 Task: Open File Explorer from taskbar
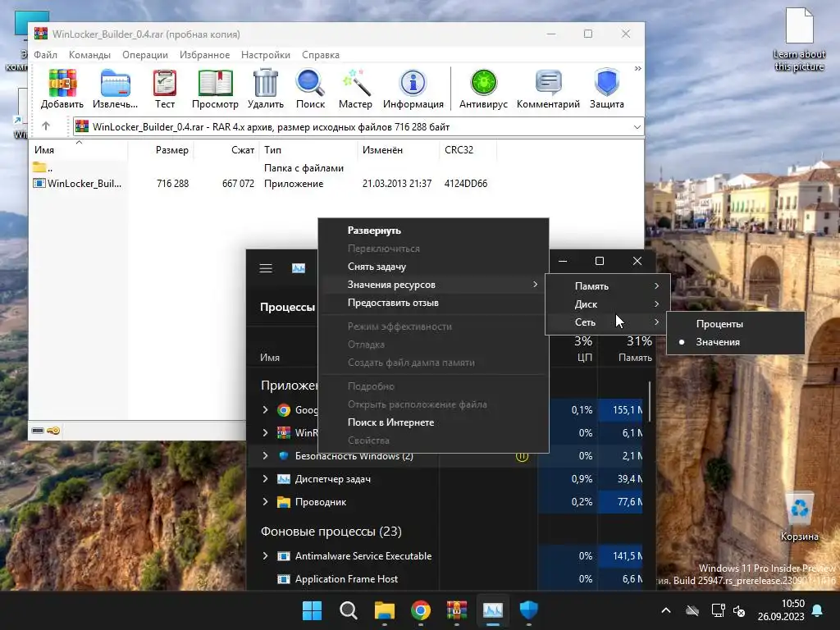coord(384,610)
